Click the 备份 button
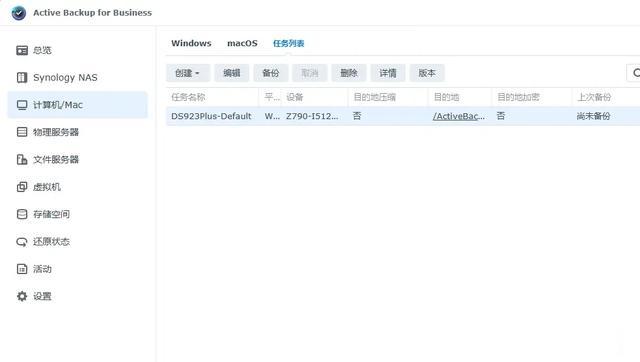The image size is (640, 362). (x=271, y=73)
